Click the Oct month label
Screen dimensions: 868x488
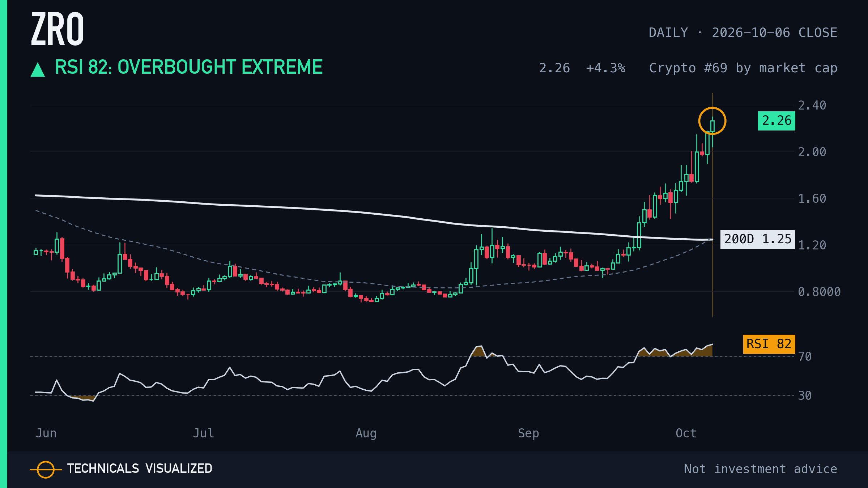[686, 433]
